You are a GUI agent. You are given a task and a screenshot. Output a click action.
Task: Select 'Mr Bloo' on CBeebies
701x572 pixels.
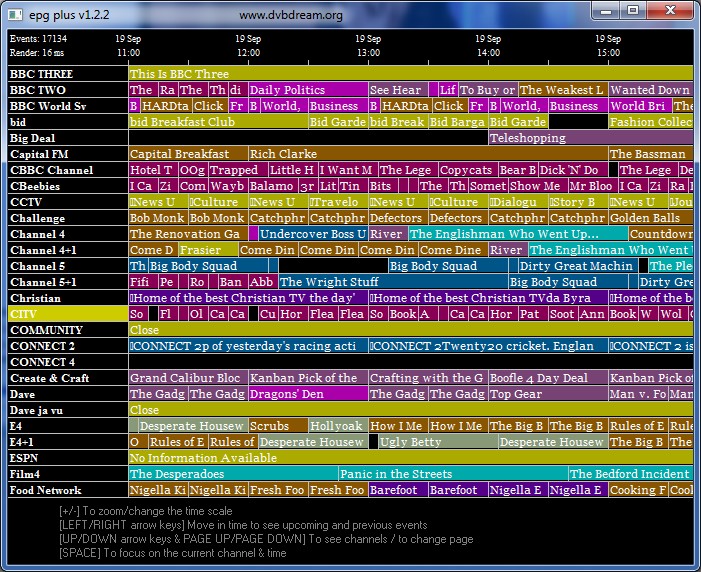click(592, 186)
